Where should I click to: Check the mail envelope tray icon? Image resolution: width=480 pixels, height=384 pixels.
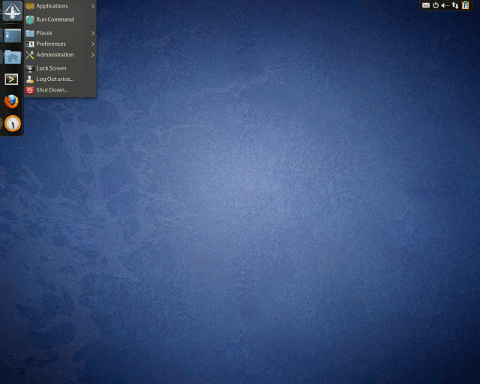tap(426, 5)
